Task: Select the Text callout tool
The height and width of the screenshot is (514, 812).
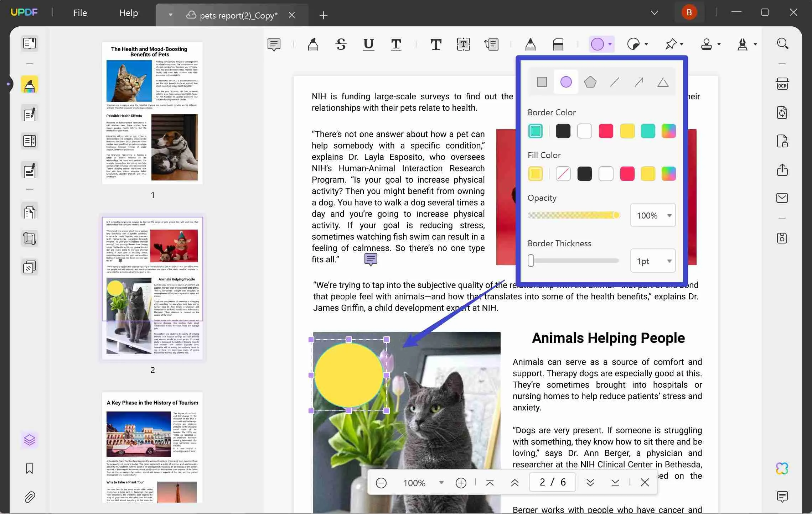Action: coord(491,44)
